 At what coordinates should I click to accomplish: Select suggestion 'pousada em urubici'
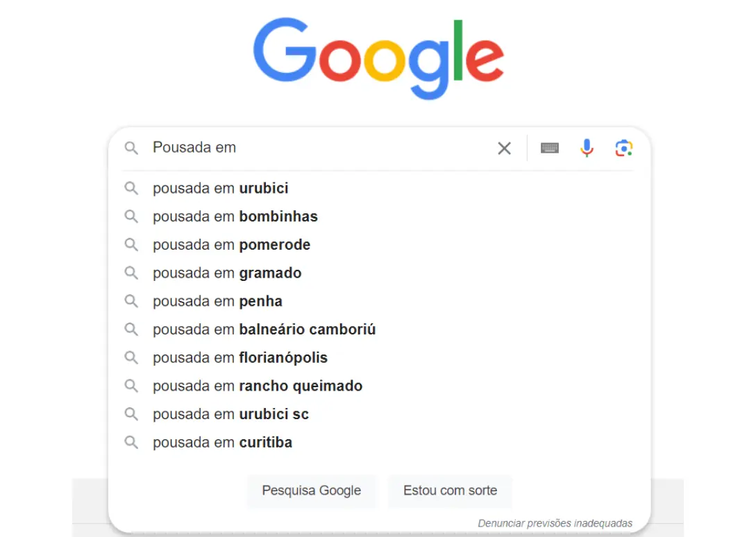coord(221,189)
